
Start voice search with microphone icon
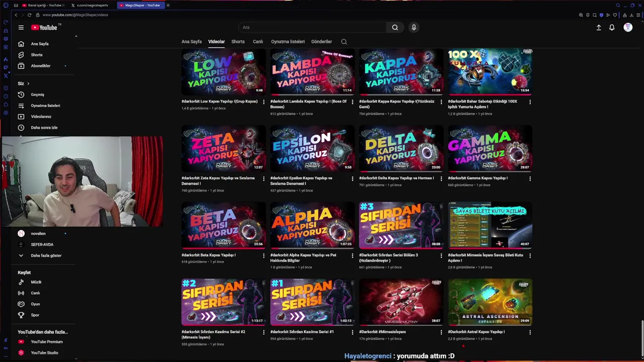414,28
